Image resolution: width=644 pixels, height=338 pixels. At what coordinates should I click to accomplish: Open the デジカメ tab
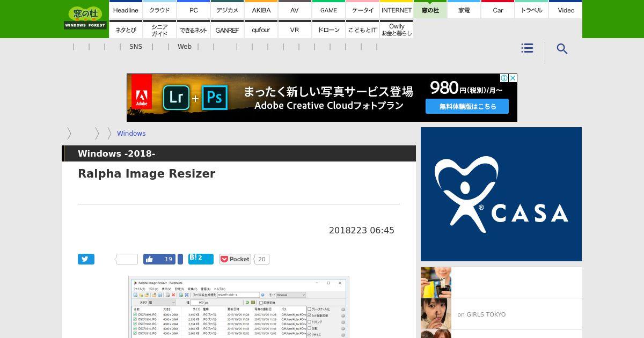(x=227, y=10)
